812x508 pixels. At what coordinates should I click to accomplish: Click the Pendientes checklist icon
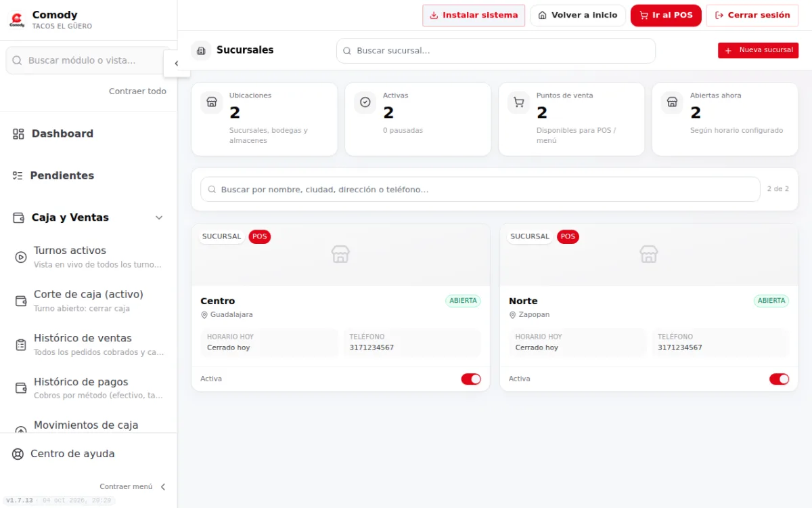click(x=18, y=175)
